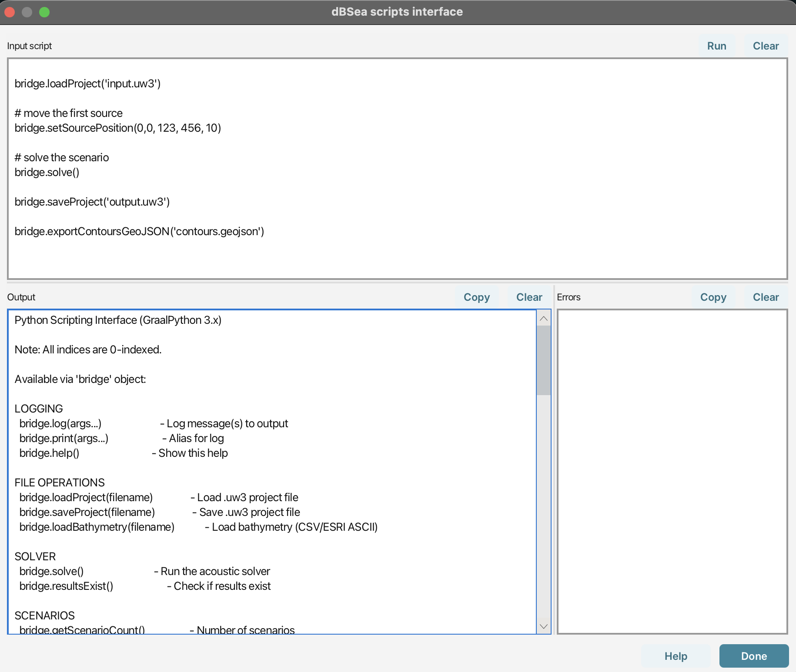Click the exportContoursGeoJSON line in the script
796x672 pixels.
tap(139, 231)
